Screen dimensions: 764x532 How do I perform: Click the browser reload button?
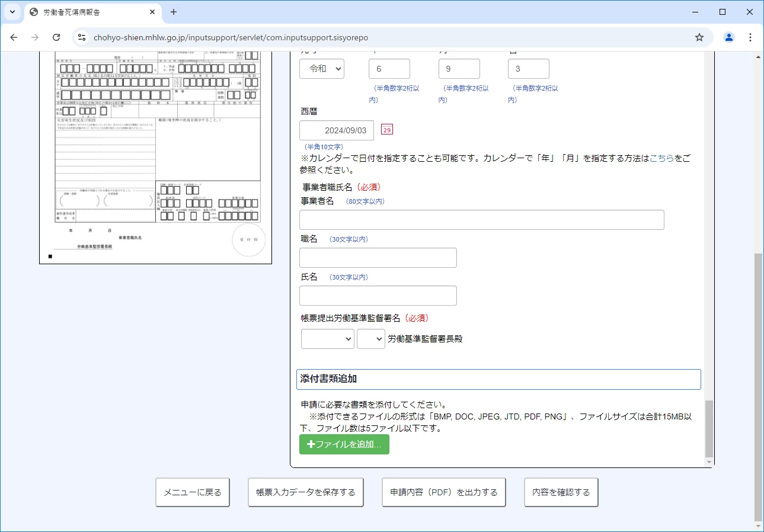pos(56,37)
